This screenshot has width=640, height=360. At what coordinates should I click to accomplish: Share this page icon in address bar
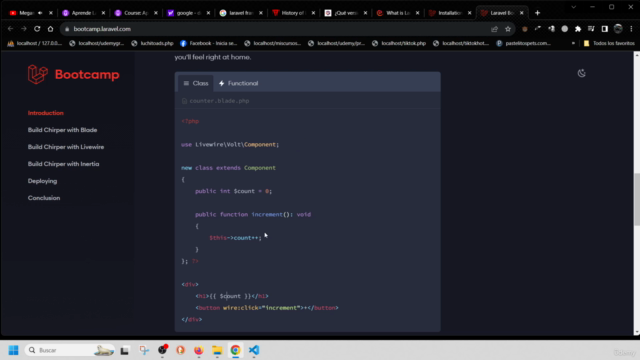point(494,29)
